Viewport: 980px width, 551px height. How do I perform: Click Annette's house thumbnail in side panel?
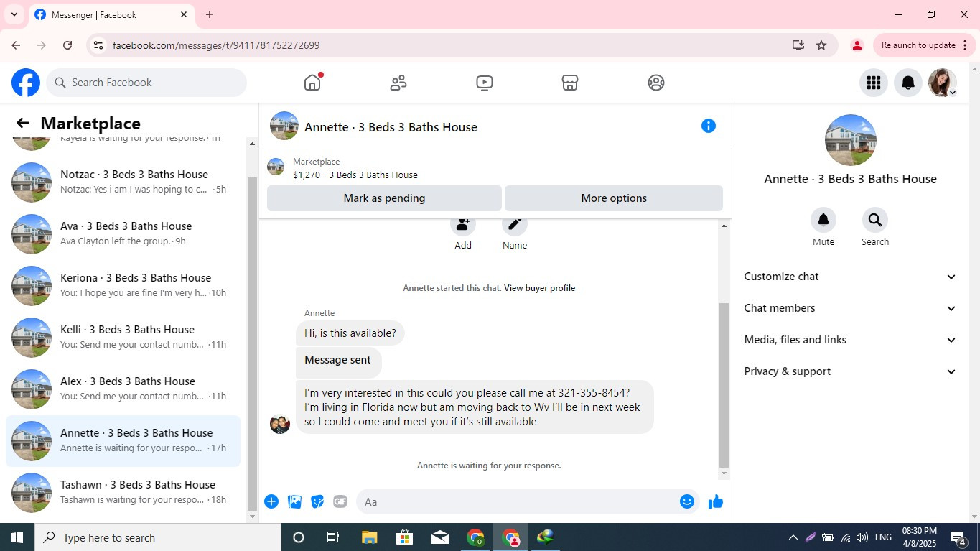850,140
